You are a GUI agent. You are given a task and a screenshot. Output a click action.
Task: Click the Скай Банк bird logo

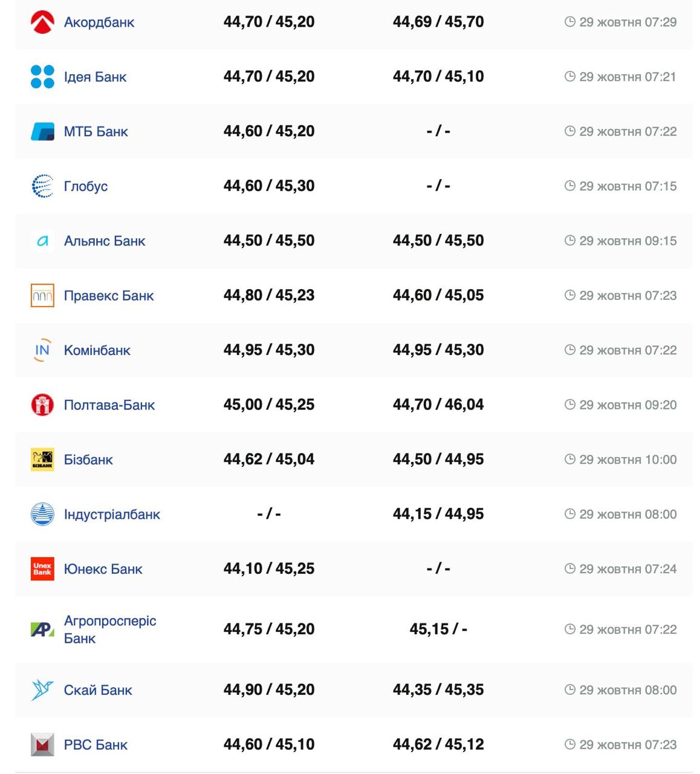(x=42, y=690)
